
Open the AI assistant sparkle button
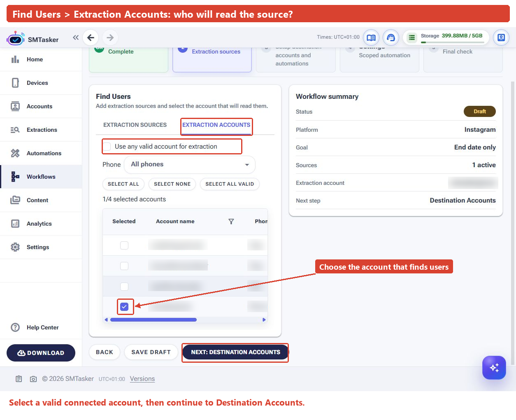494,367
